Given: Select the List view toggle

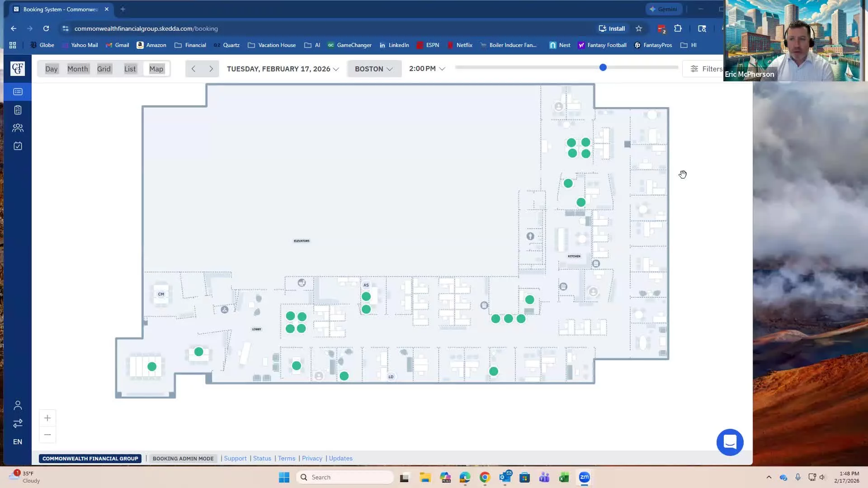Looking at the screenshot, I should tap(130, 69).
